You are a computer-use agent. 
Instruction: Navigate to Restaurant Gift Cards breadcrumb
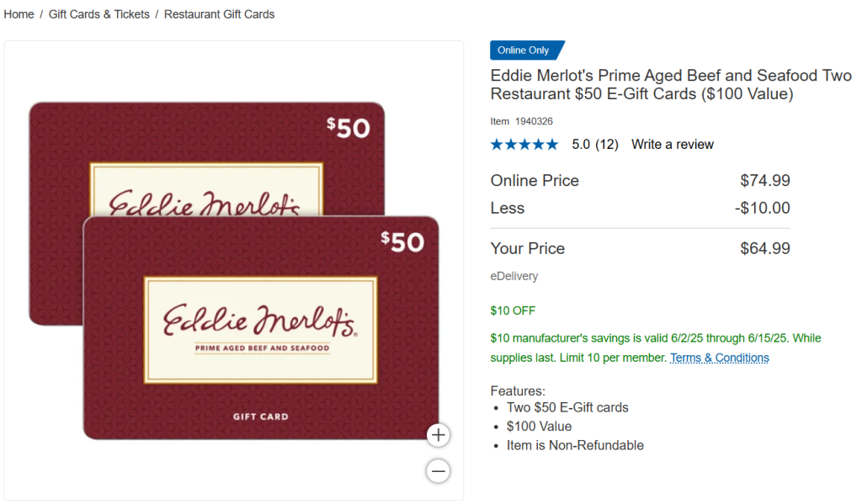(x=219, y=14)
